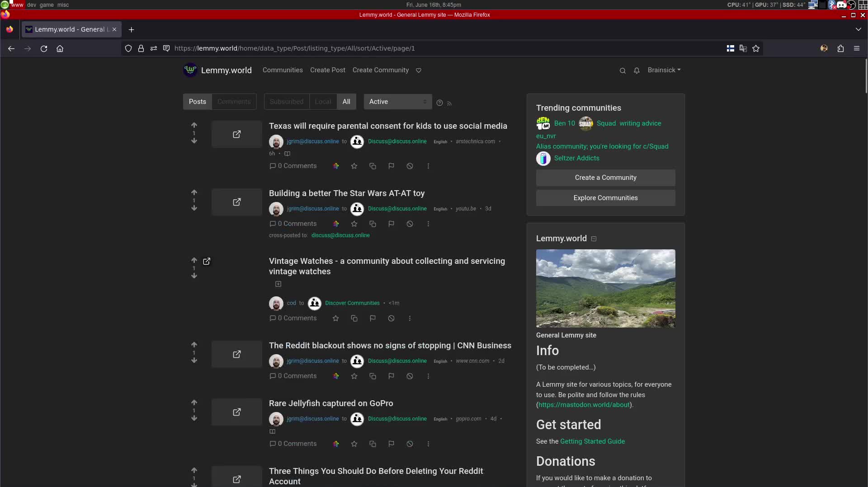The image size is (868, 487).
Task: Open the Active sort dropdown
Action: 398,102
